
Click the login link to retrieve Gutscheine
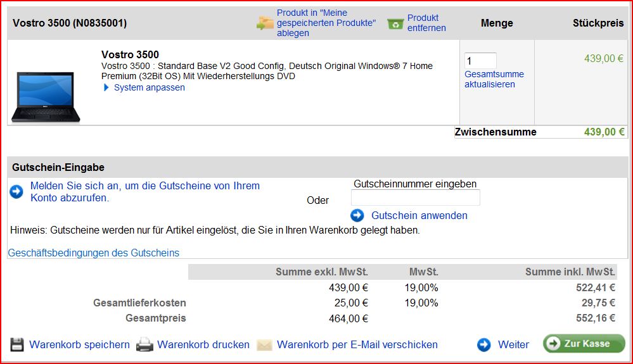coord(145,192)
